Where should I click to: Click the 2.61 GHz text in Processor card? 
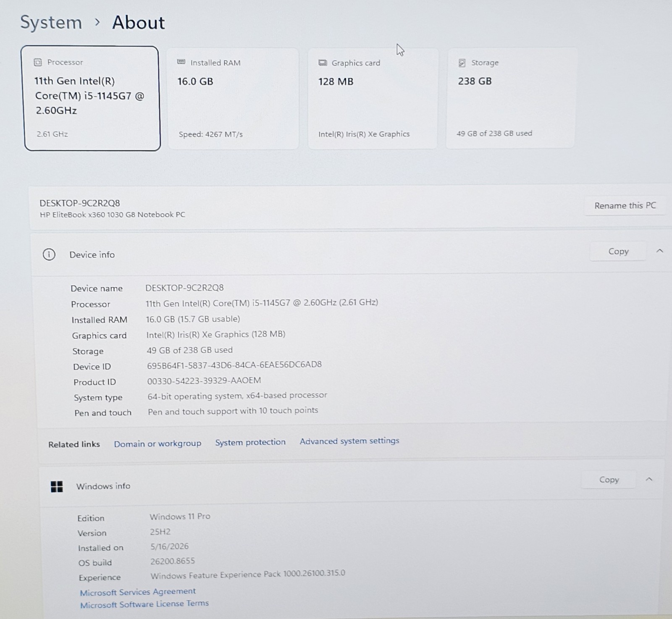[52, 134]
